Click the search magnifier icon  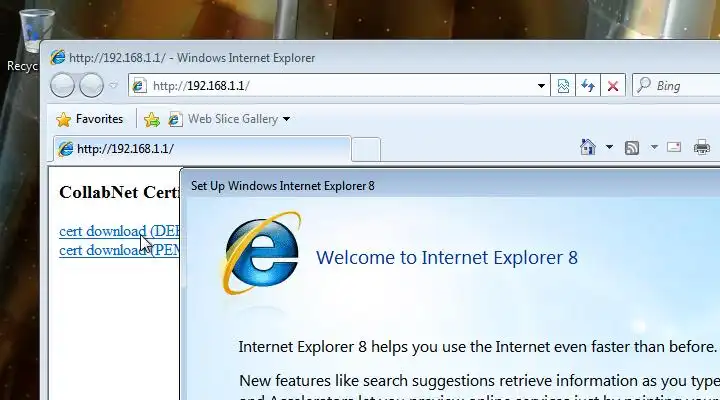(x=643, y=85)
